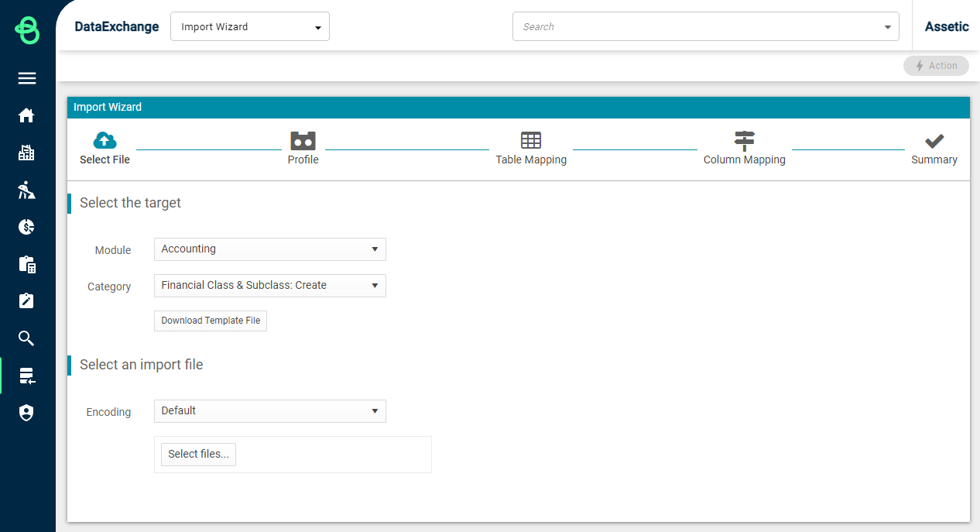
Task: Click the Category field label
Action: click(x=109, y=287)
